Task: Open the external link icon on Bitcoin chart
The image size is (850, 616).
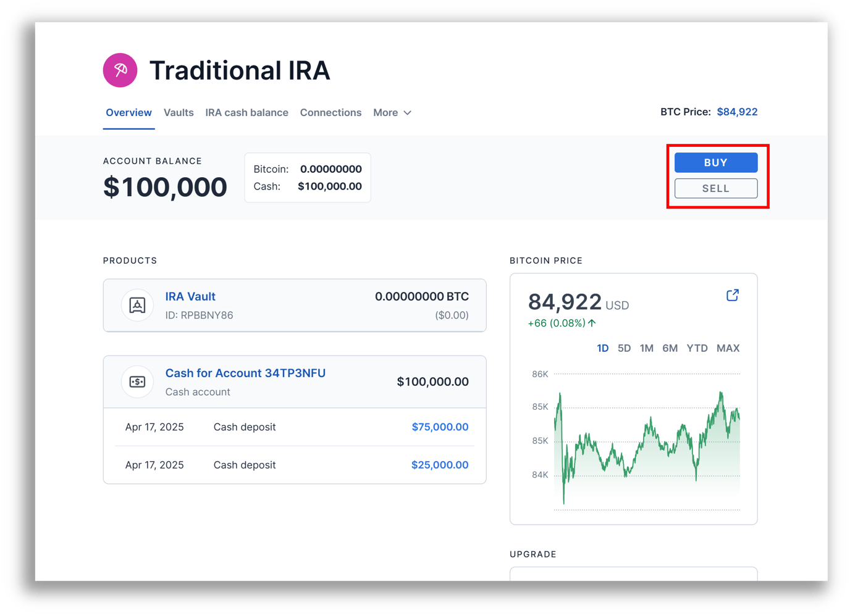Action: [x=732, y=296]
